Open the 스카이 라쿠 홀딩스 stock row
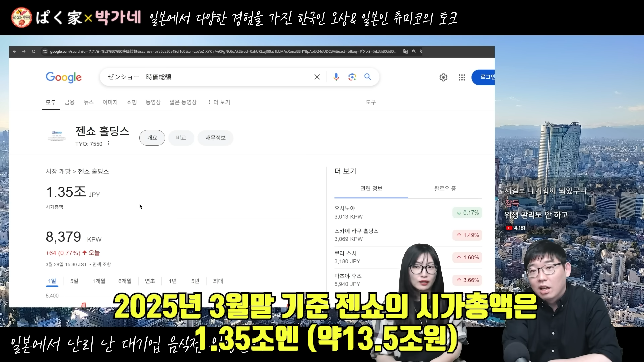The width and height of the screenshot is (644, 362). (408, 235)
